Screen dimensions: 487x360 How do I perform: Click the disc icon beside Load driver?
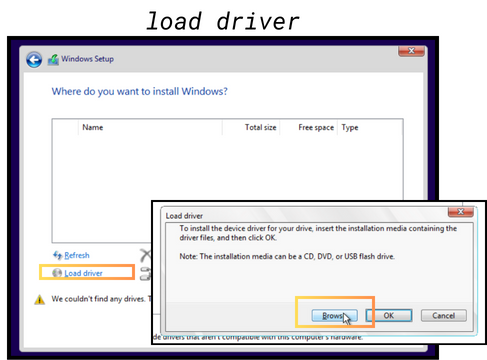point(57,273)
